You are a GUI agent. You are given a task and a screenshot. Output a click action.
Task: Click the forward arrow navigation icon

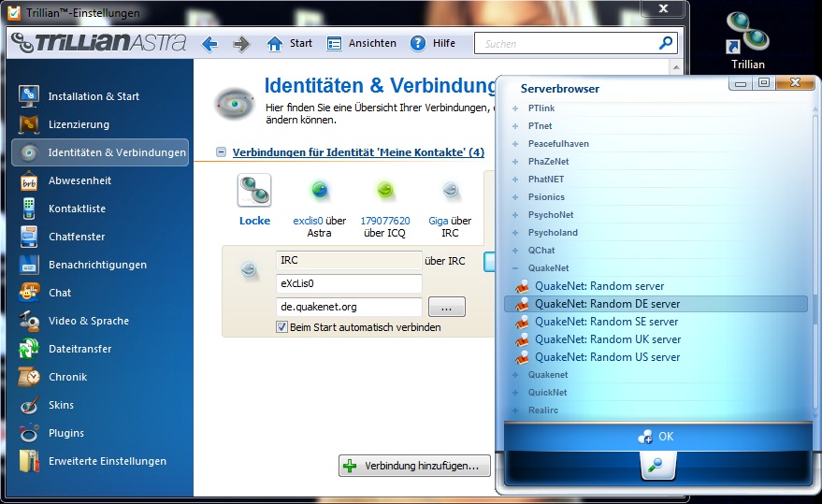241,44
